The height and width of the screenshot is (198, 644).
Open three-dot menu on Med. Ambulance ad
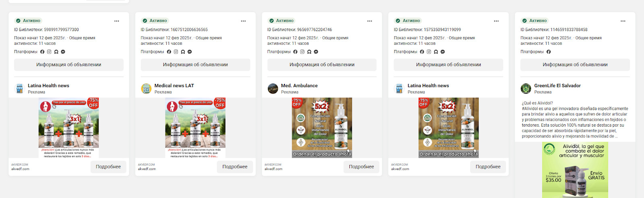[x=370, y=21]
